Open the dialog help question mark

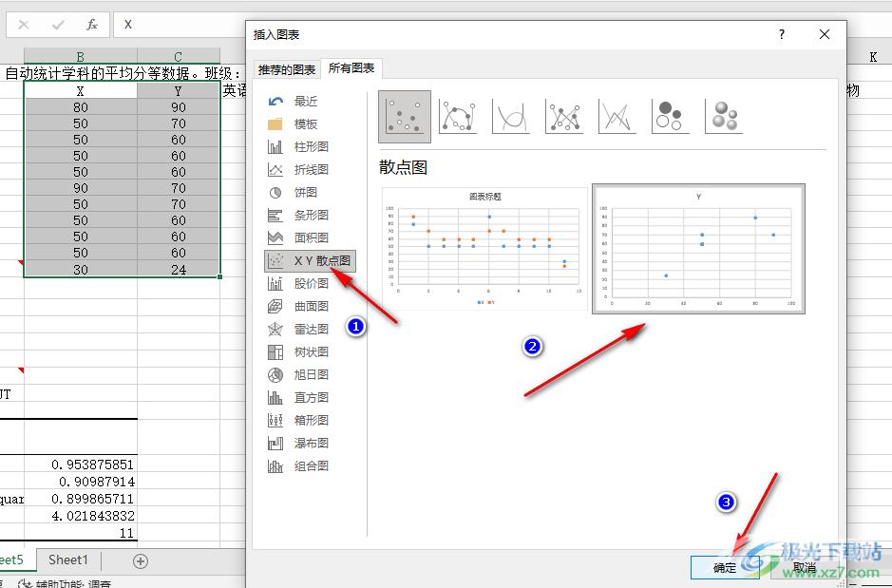click(x=782, y=35)
